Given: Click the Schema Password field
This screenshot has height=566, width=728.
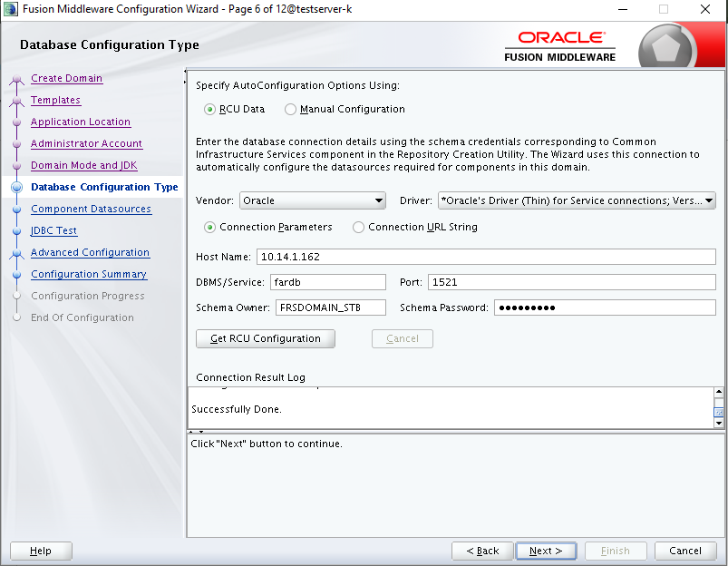Looking at the screenshot, I should (x=605, y=307).
